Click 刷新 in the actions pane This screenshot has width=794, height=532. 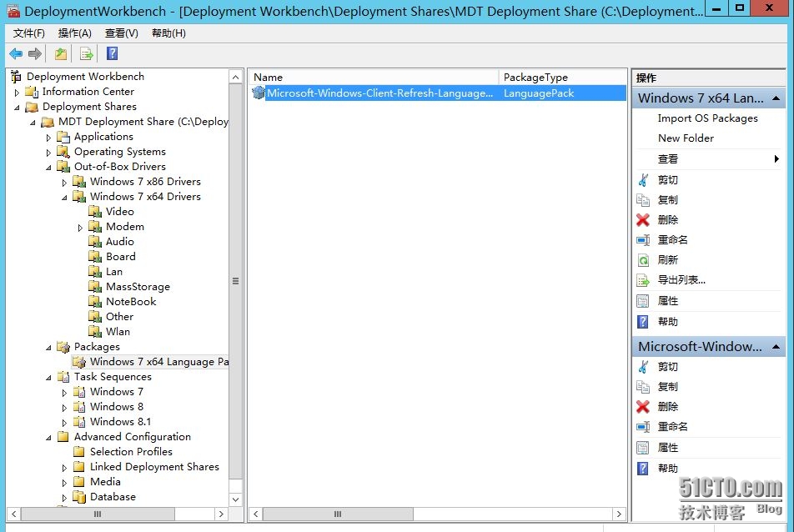pyautogui.click(x=667, y=260)
